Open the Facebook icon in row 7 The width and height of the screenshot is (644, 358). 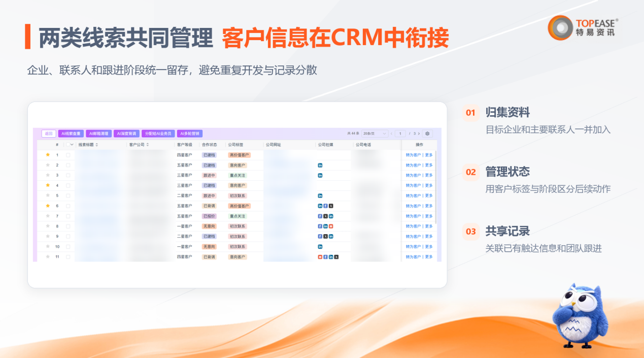coord(320,216)
